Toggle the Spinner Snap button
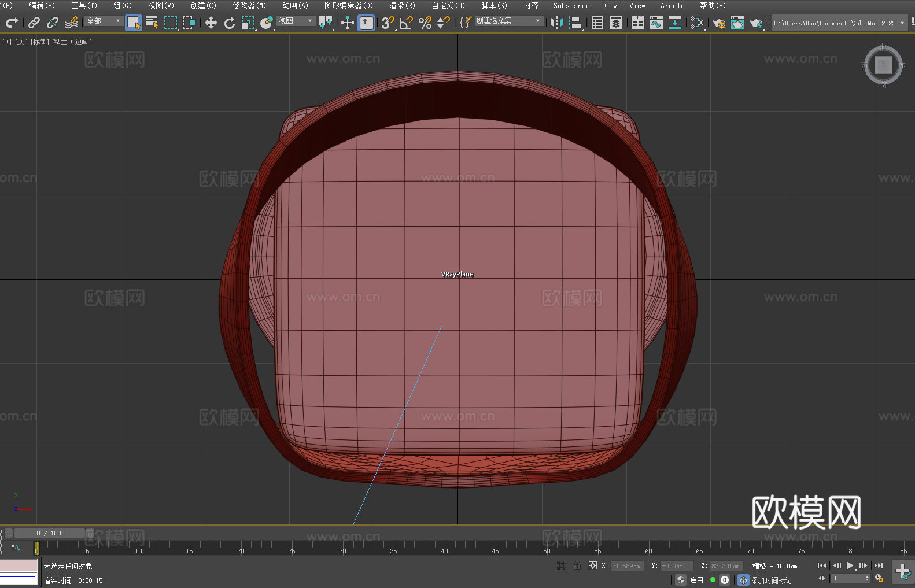 [x=444, y=23]
